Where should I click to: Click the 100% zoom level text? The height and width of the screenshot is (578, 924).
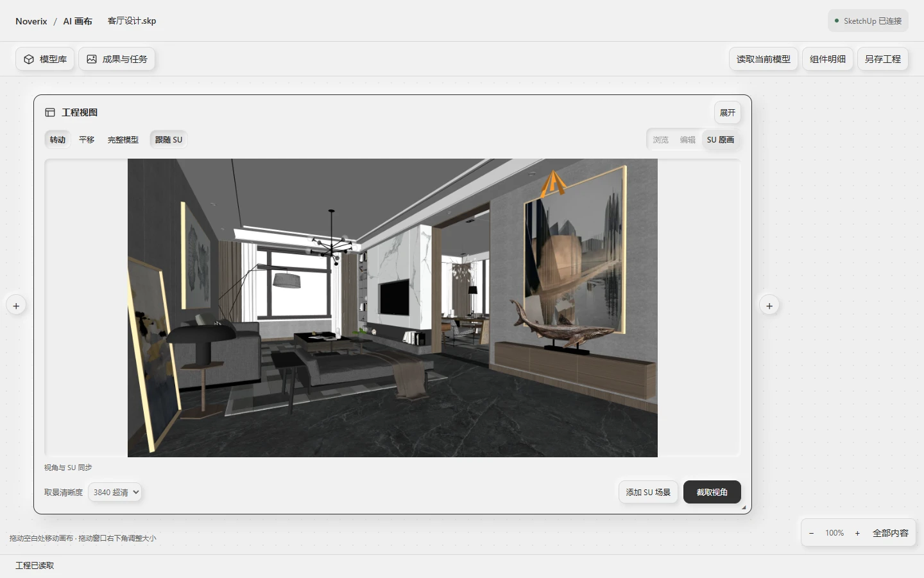(835, 533)
